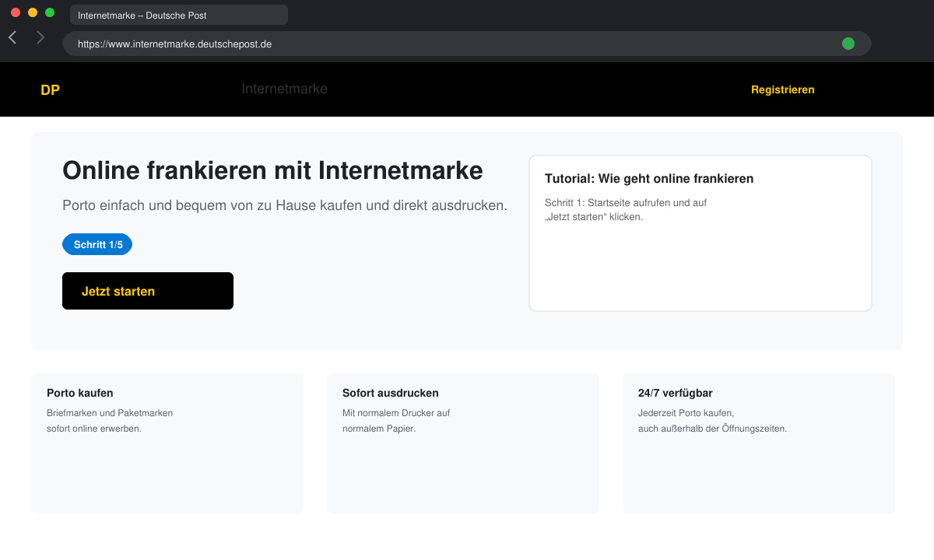Click the Tutorial: Wie geht online frankieren title
Screen dimensions: 934x560
649,179
